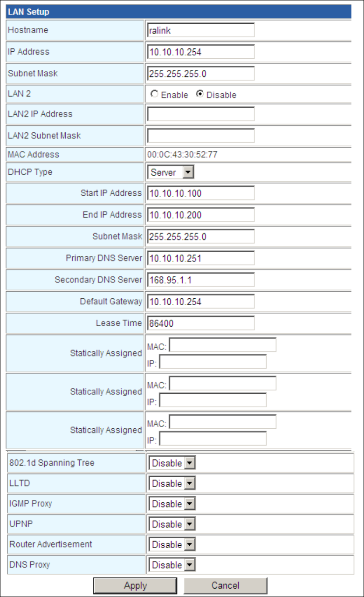Focus the Lease Time field
The image size is (364, 597).
pos(201,323)
